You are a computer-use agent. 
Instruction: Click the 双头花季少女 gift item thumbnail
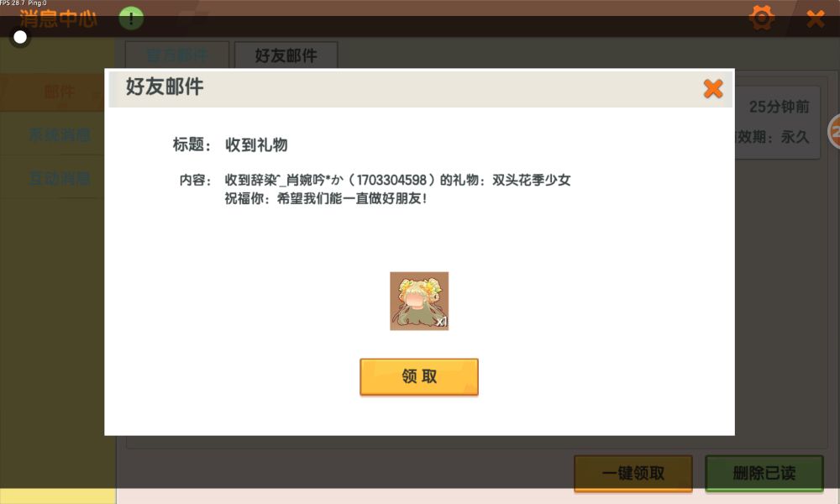tap(419, 301)
